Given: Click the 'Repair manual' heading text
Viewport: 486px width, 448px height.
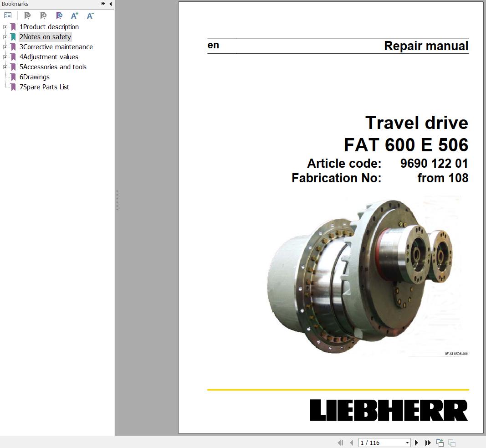Looking at the screenshot, I should pyautogui.click(x=426, y=46).
